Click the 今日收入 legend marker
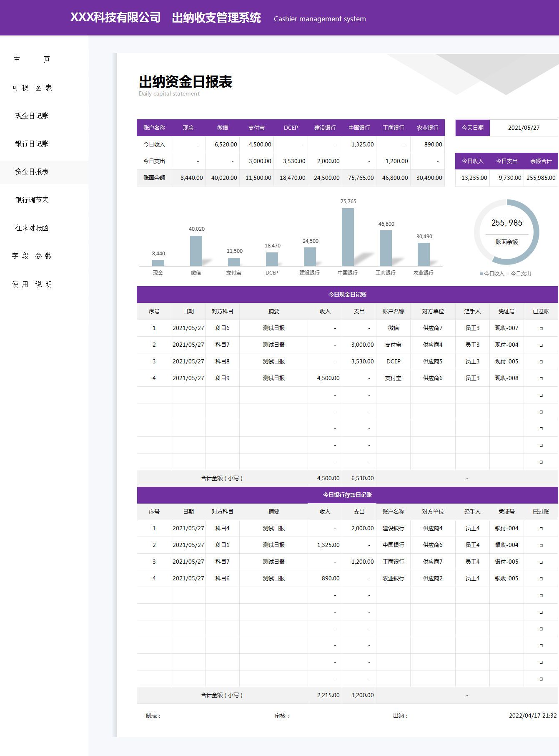The width and height of the screenshot is (559, 756). [481, 274]
